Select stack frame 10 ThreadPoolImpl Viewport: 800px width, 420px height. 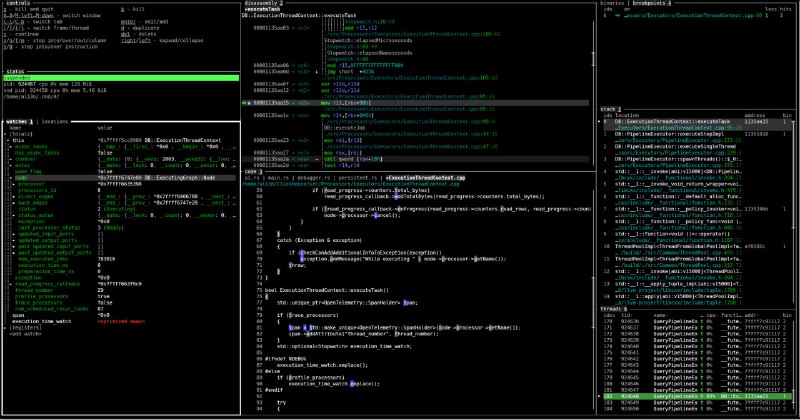(697, 250)
